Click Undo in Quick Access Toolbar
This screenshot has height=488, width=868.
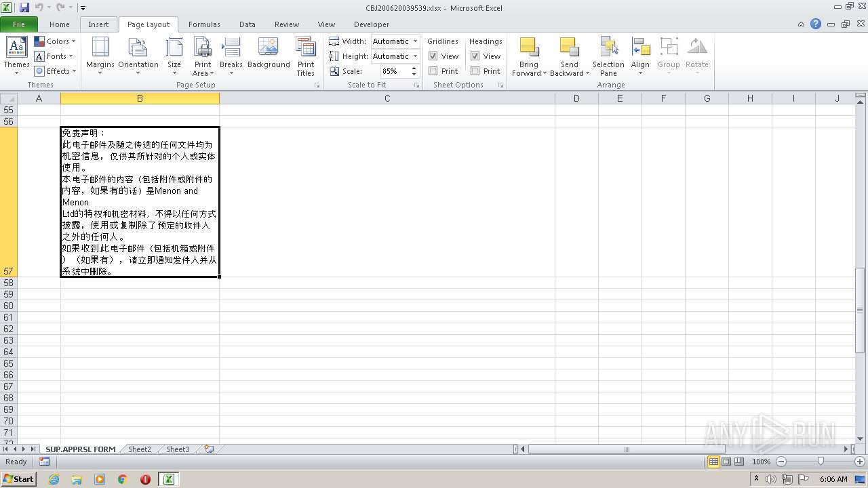(x=39, y=7)
